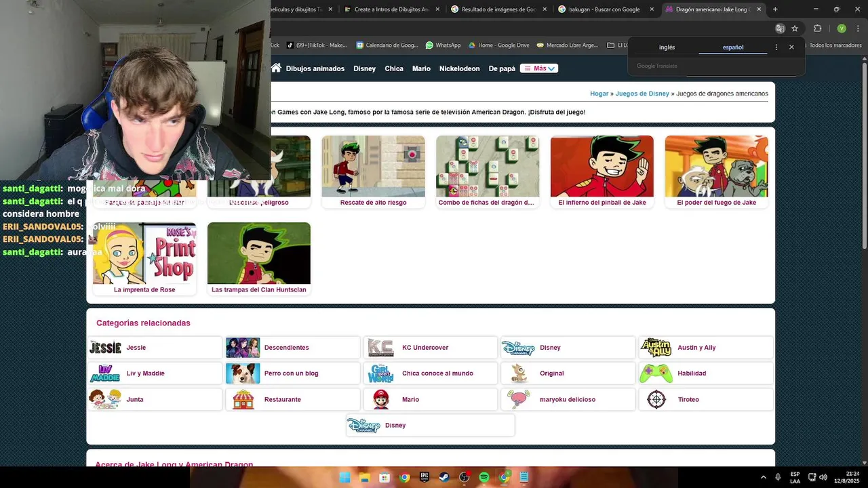
Task: Open the volume control in the tray
Action: coord(823,477)
